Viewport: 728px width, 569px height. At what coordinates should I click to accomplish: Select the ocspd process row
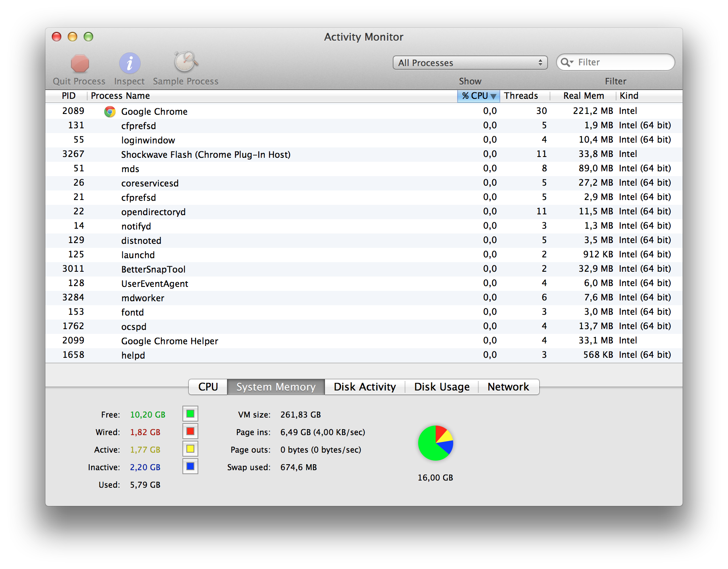364,327
